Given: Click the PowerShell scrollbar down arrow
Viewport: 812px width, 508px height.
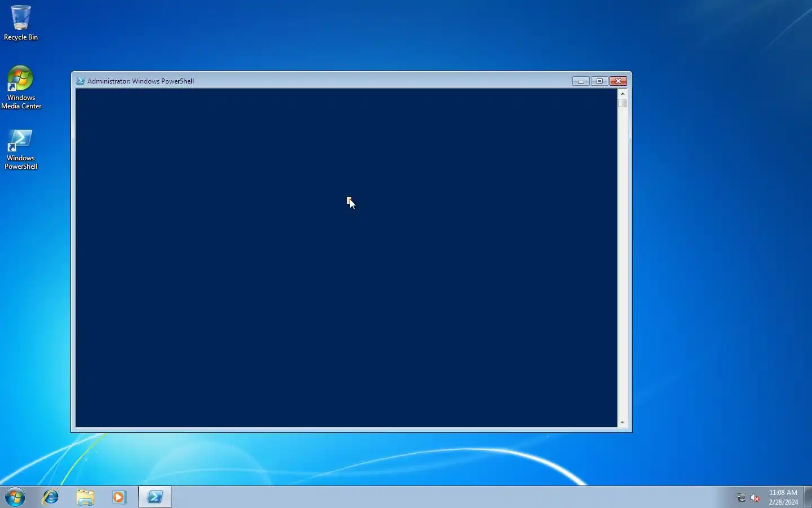Looking at the screenshot, I should point(623,422).
